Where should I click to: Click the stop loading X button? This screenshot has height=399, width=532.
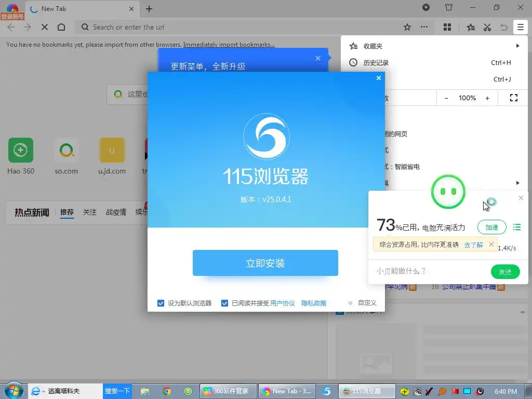click(45, 27)
